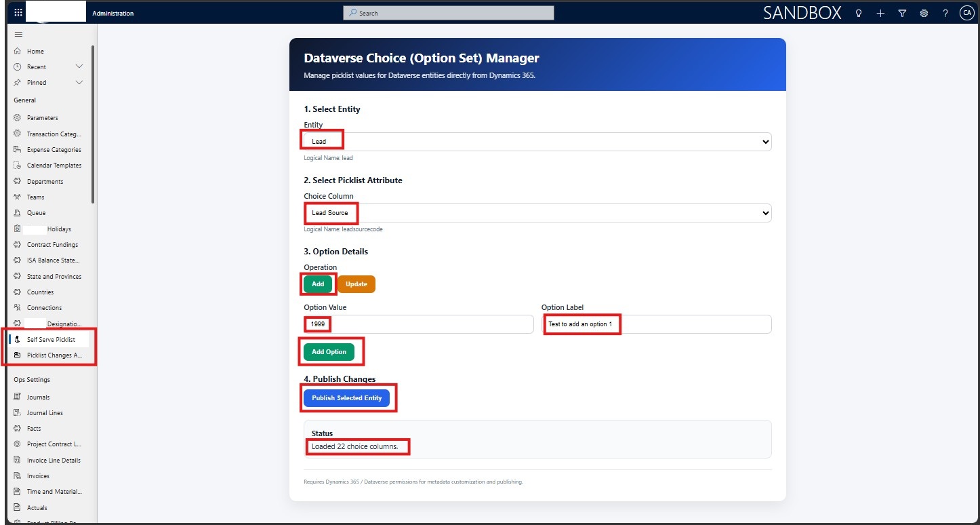
Task: Expand the Pinned section chevron
Action: click(79, 83)
